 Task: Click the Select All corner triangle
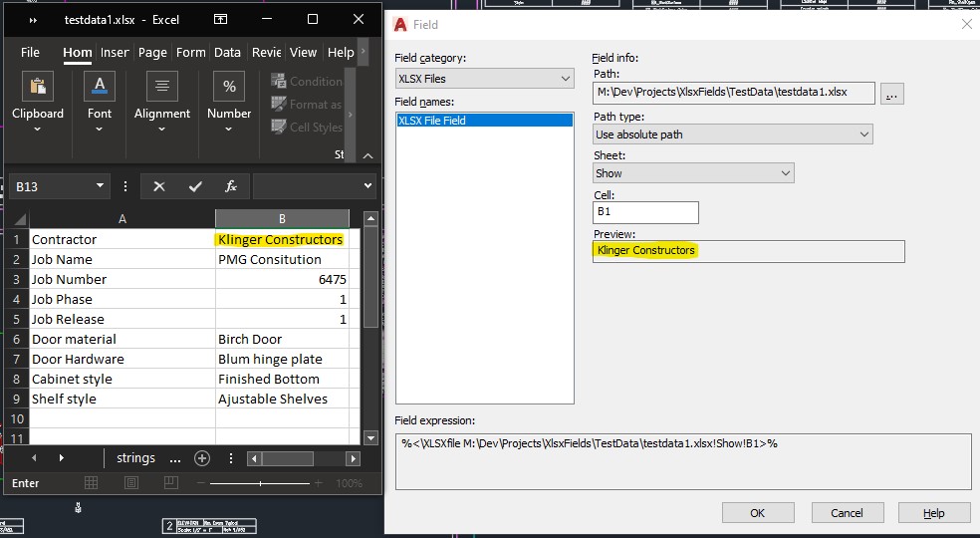[20, 219]
